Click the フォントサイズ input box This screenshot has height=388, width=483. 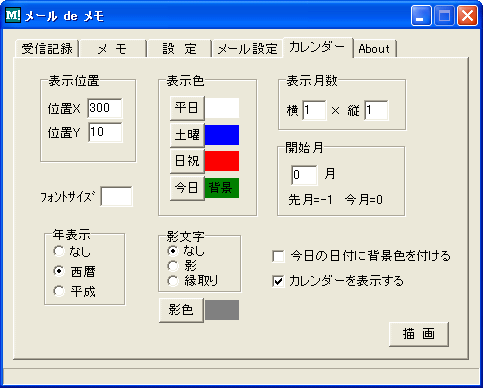click(116, 196)
